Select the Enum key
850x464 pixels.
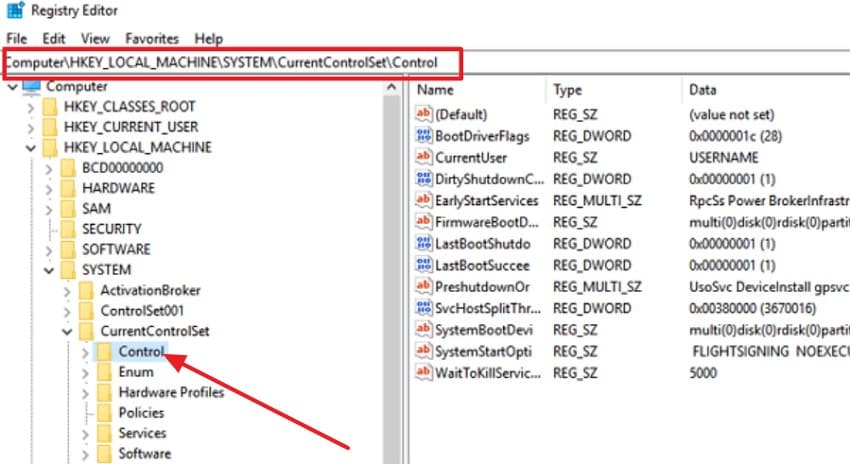(x=136, y=372)
